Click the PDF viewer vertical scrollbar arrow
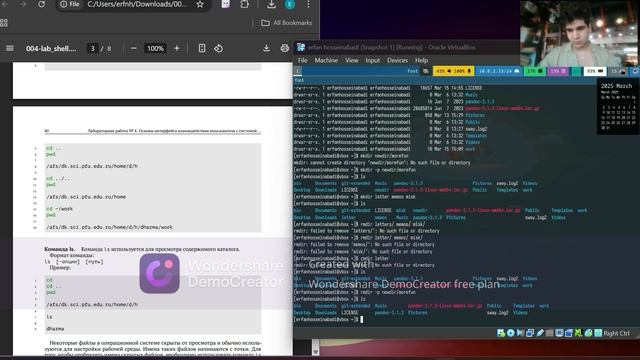 click(316, 351)
